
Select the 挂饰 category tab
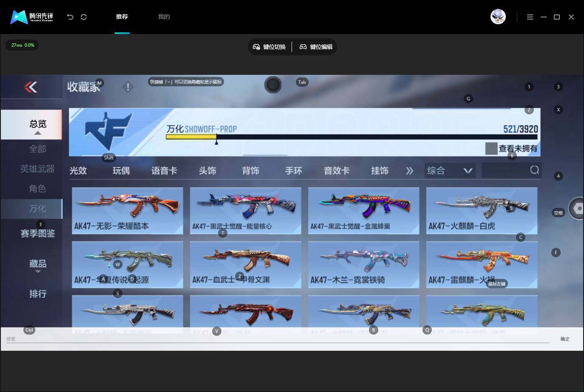pyautogui.click(x=380, y=170)
